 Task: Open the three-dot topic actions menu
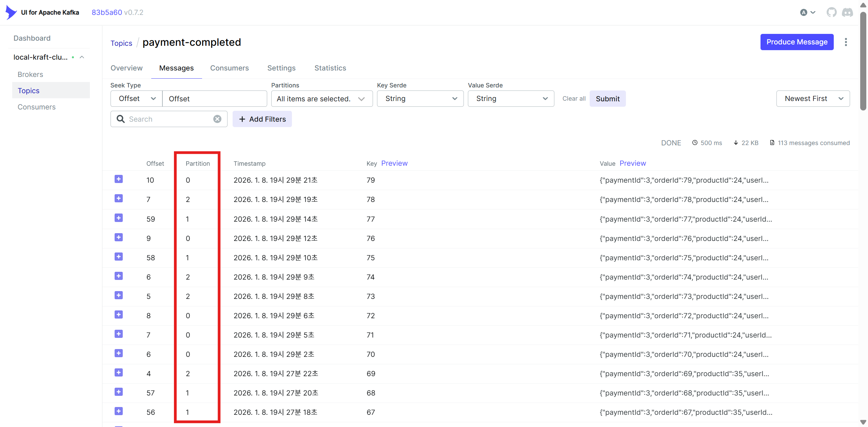846,42
